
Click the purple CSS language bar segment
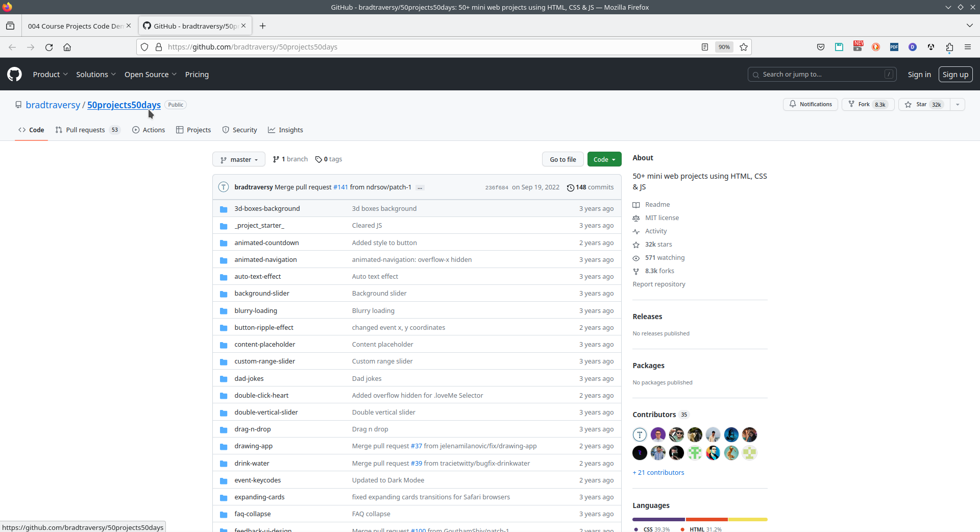659,520
